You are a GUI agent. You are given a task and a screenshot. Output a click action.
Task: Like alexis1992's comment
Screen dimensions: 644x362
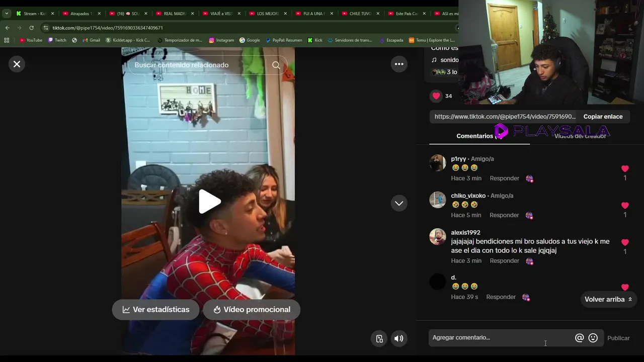tap(625, 242)
